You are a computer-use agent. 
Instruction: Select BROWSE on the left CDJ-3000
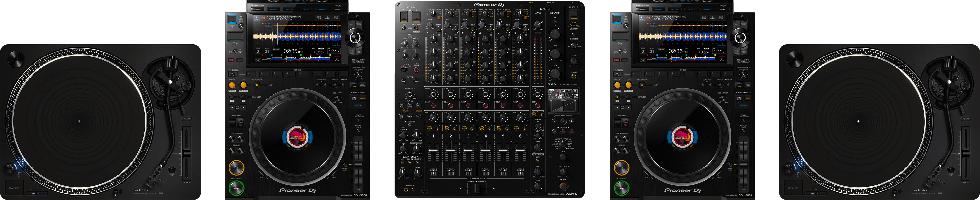click(x=273, y=9)
